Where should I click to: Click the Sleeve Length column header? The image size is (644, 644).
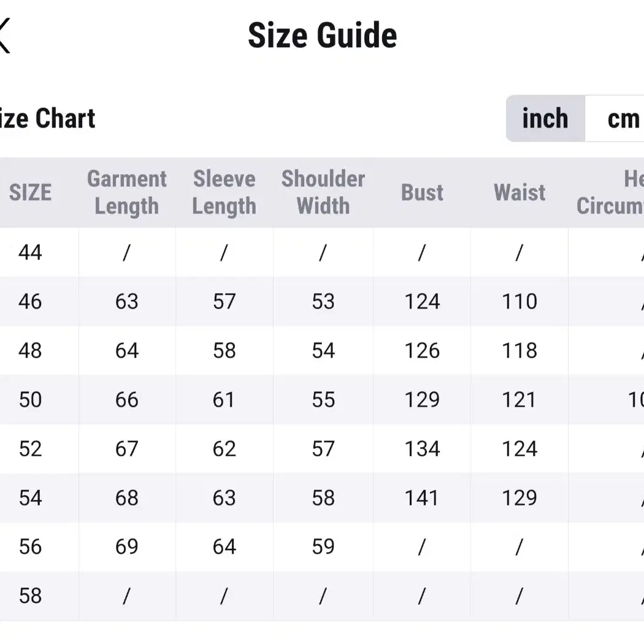224,192
